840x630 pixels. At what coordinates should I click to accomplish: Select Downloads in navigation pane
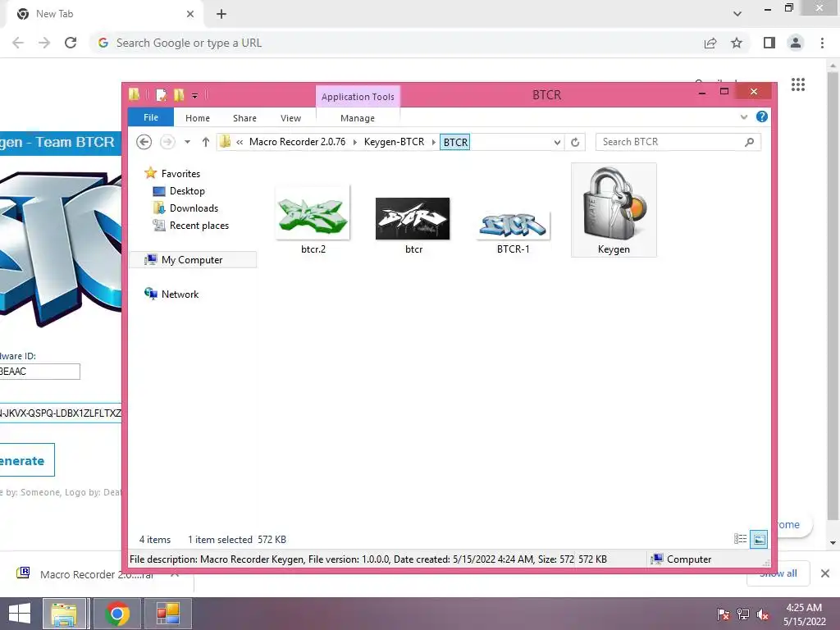tap(185, 208)
